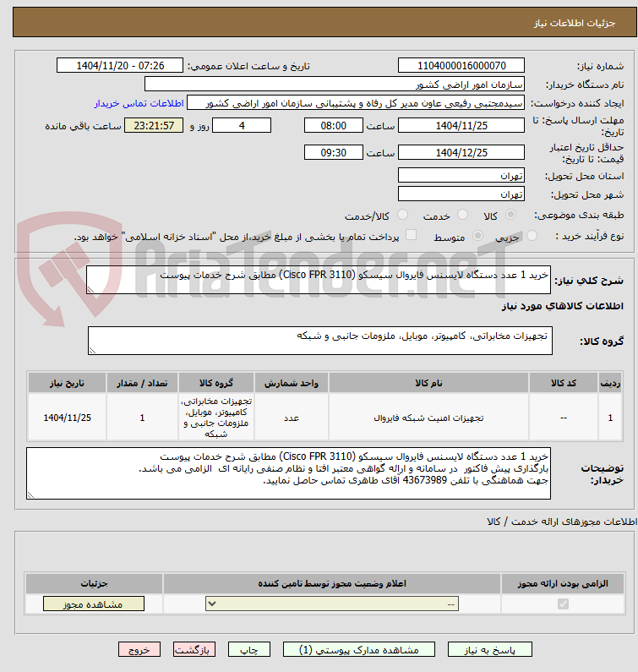Click the buyer organization name field
Viewport: 638px width, 672px height.
click(x=335, y=84)
